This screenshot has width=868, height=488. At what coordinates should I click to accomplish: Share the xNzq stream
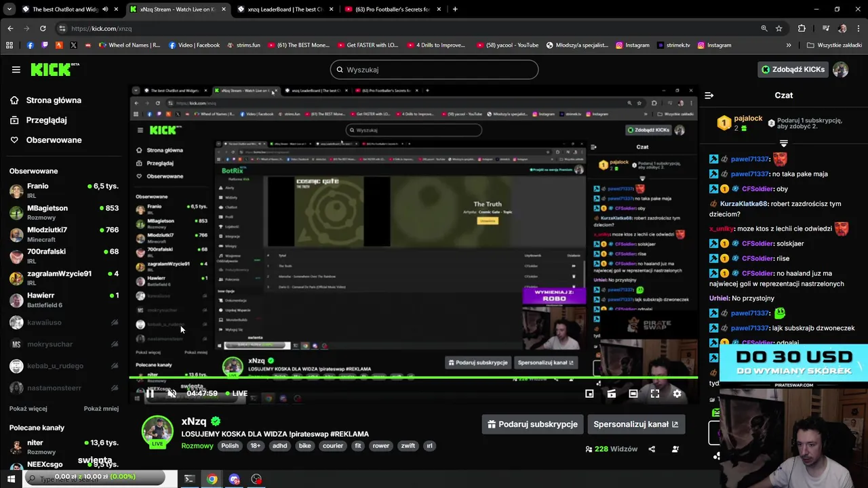coord(652,449)
